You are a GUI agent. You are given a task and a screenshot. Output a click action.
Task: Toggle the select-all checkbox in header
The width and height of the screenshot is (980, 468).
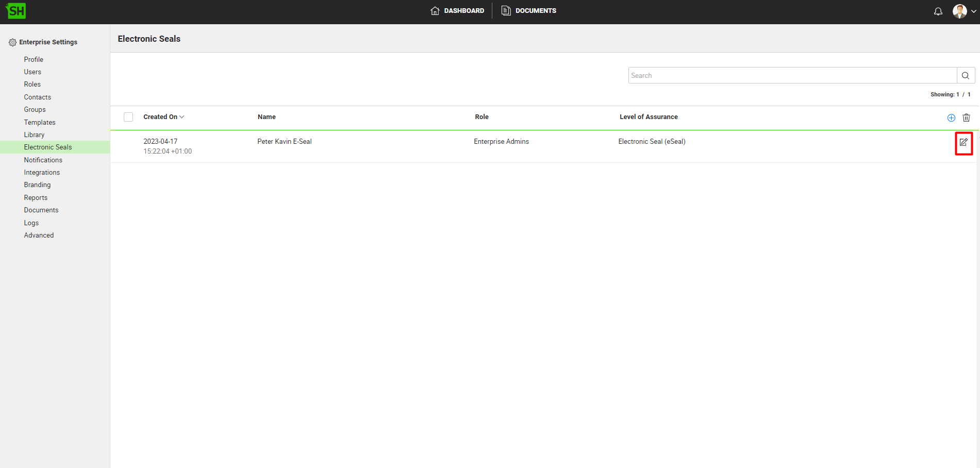128,117
